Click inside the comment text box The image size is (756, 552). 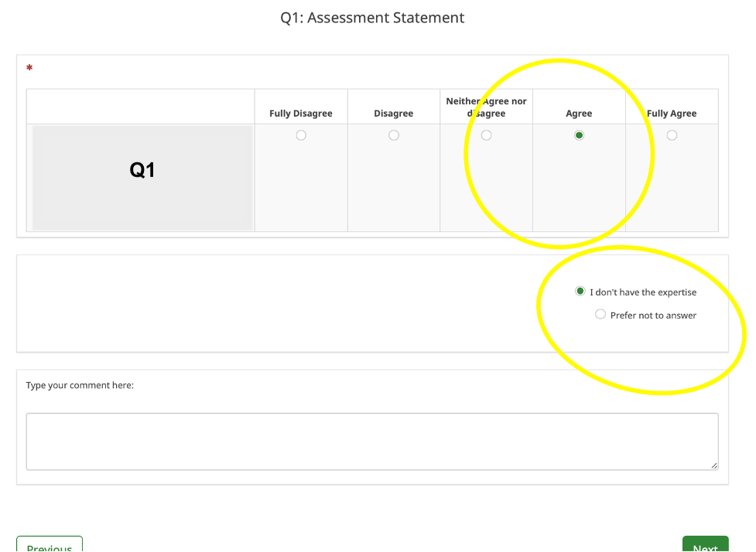pyautogui.click(x=371, y=441)
